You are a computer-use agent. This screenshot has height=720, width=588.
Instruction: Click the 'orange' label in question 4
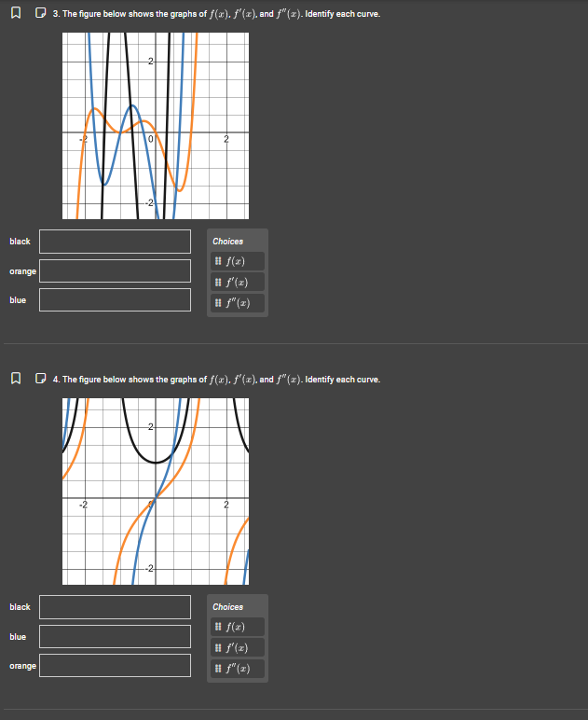click(22, 666)
